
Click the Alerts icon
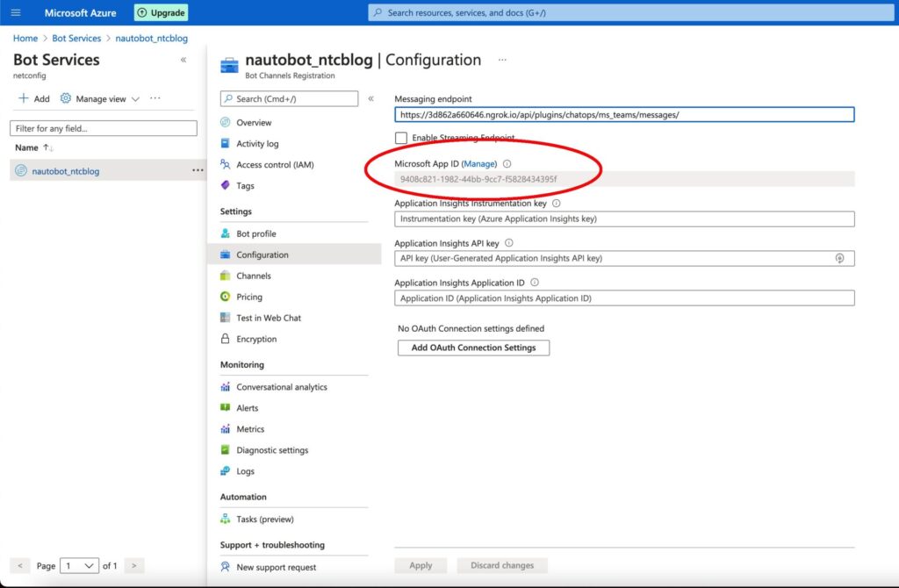[x=226, y=407]
